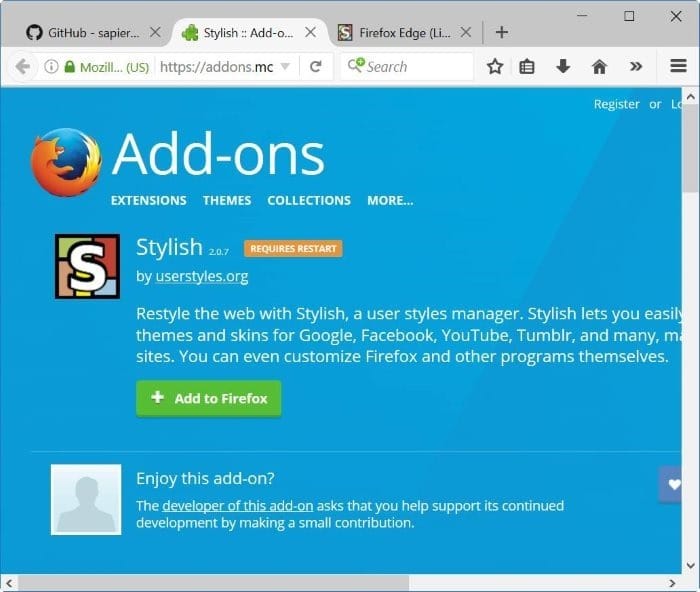
Task: Click the green padlock security icon
Action: click(x=69, y=67)
